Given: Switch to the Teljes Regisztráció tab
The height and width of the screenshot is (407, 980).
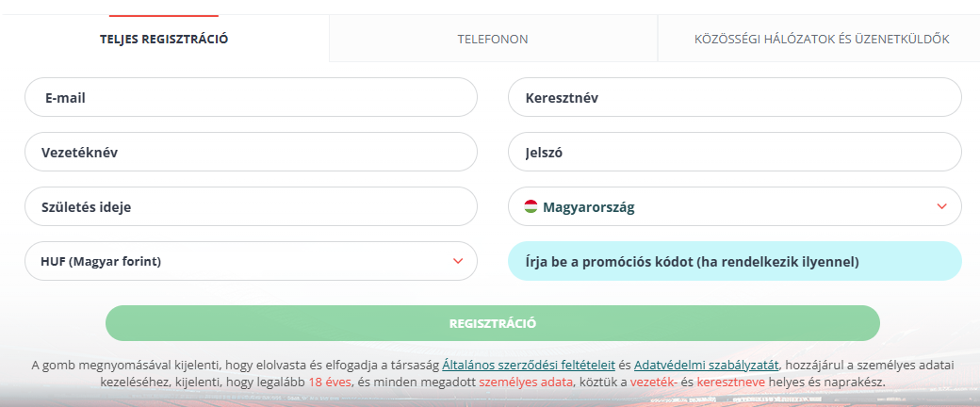Looking at the screenshot, I should coord(164,40).
